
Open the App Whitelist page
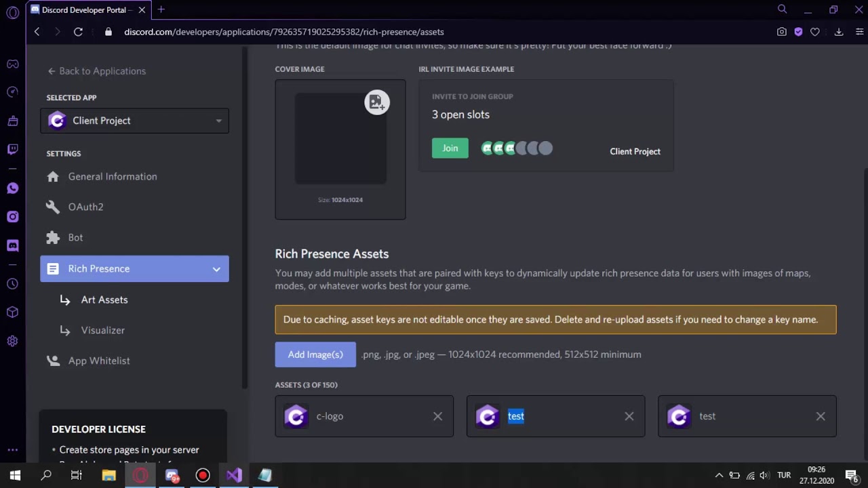[99, 361]
